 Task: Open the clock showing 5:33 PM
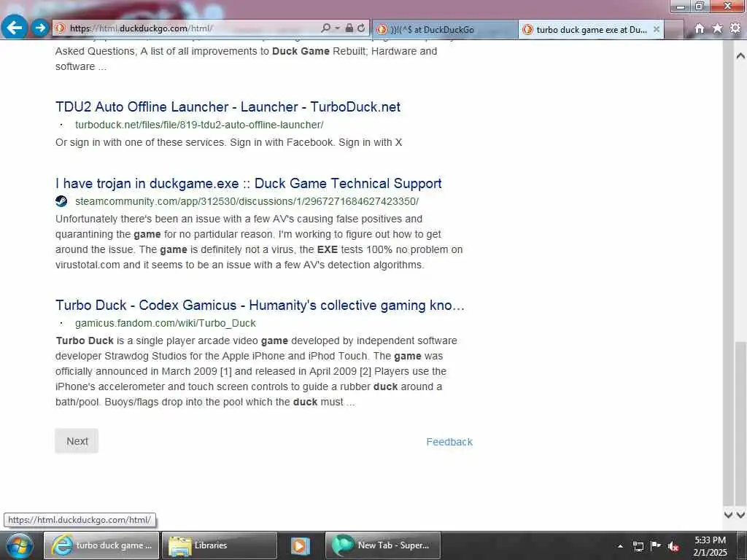(x=710, y=546)
